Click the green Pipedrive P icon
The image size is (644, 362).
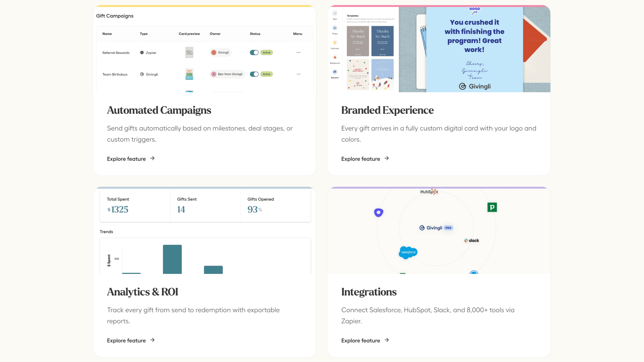click(492, 207)
